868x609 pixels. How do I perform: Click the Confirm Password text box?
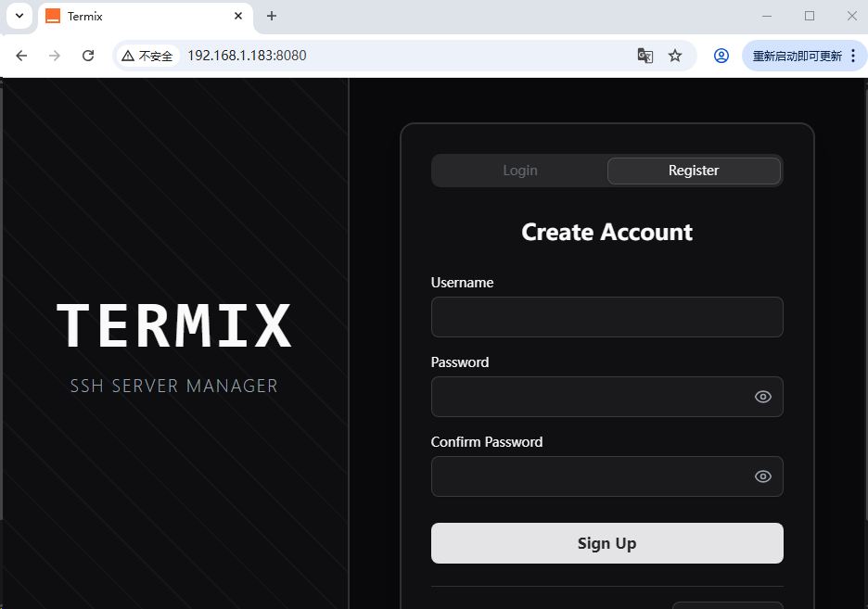589,476
